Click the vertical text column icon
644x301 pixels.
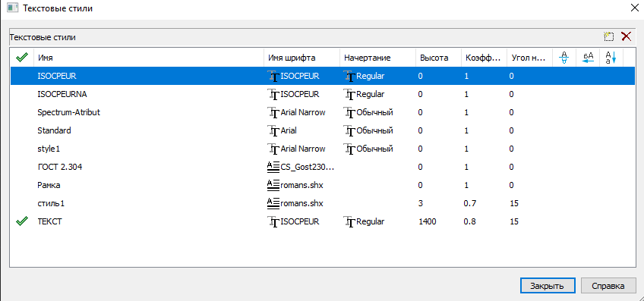611,58
